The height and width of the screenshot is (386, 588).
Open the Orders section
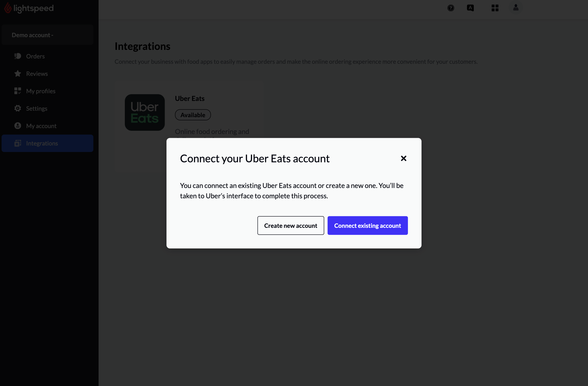click(35, 56)
